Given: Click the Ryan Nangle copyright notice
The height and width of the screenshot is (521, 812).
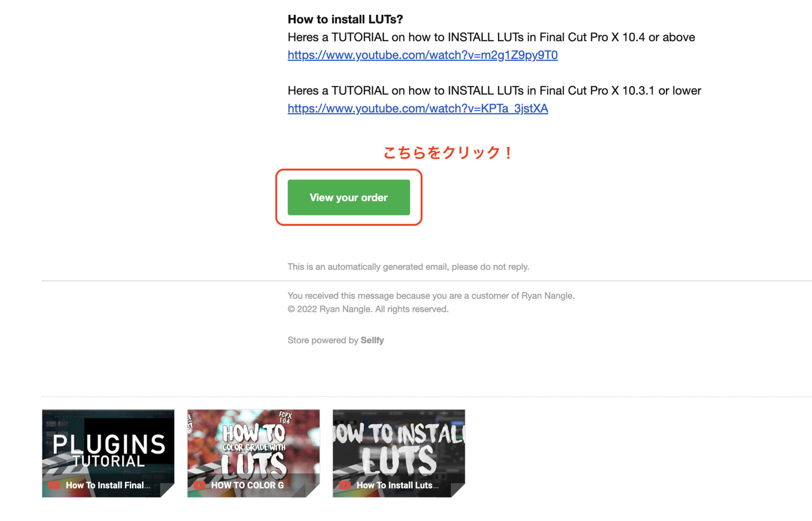Looking at the screenshot, I should 368,309.
